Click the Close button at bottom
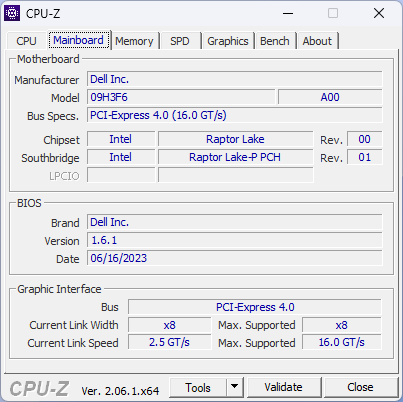Screen dimensions: 403x402 (360, 387)
